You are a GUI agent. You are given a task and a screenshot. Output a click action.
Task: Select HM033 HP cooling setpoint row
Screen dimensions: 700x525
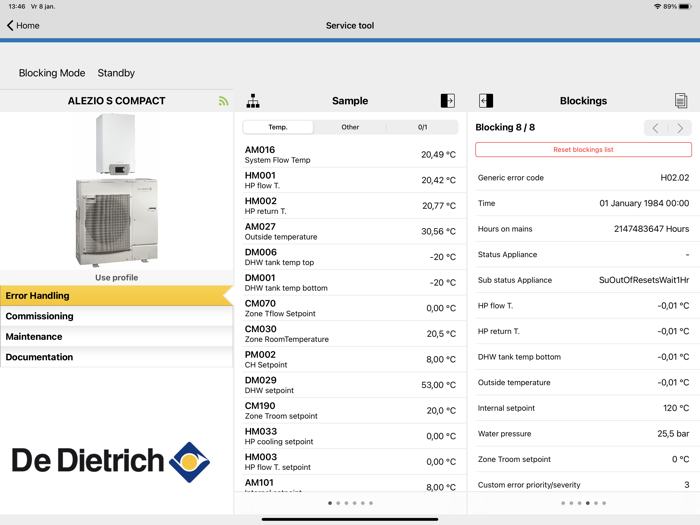350,436
